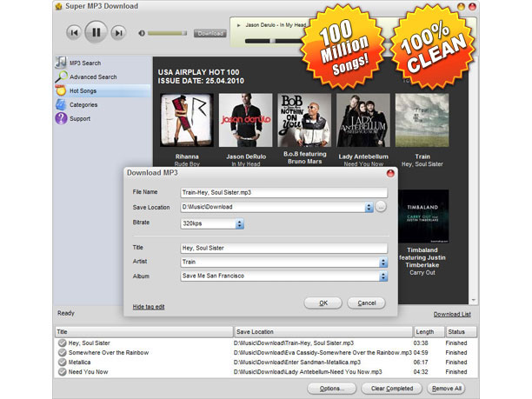Click the Hide tag edit link
Image resolution: width=532 pixels, height=399 pixels.
(x=149, y=307)
